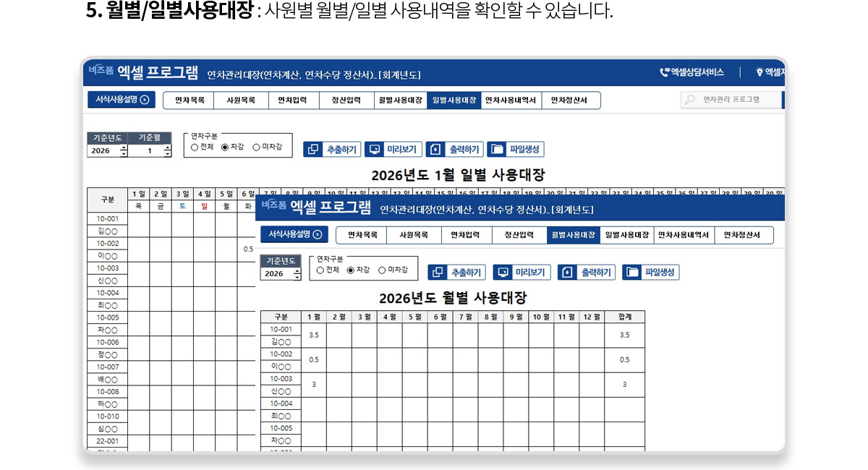Select 전체 radio in daily ledger window
Screen dimensions: 868x470
[x=195, y=147]
